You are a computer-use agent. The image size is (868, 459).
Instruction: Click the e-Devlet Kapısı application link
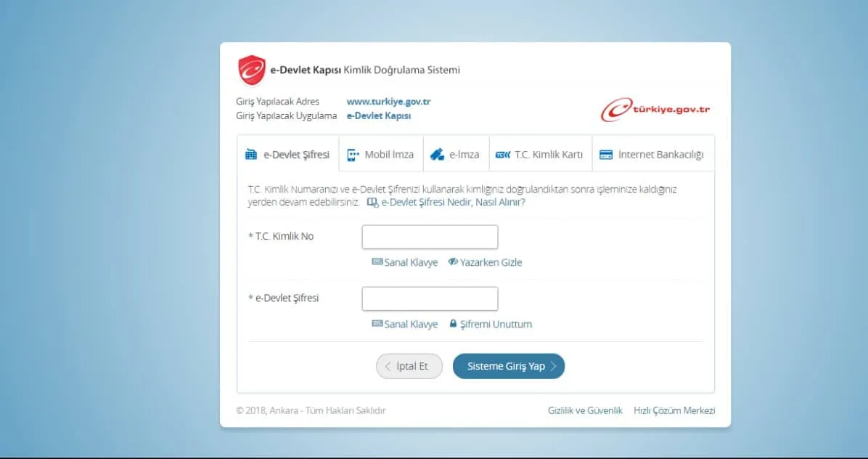[379, 115]
